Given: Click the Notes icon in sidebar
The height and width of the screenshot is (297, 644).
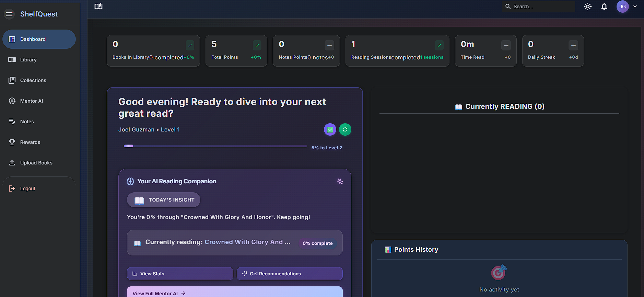Looking at the screenshot, I should [12, 122].
